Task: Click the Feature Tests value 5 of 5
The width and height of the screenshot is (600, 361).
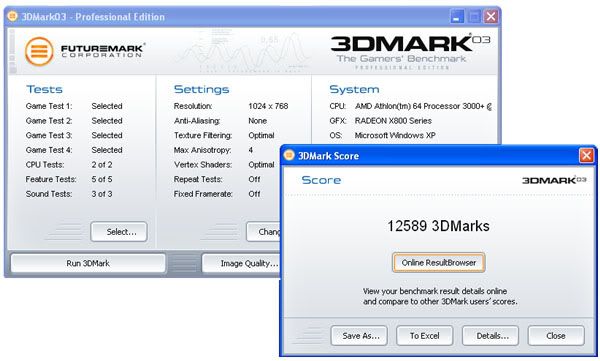Action: coord(102,179)
